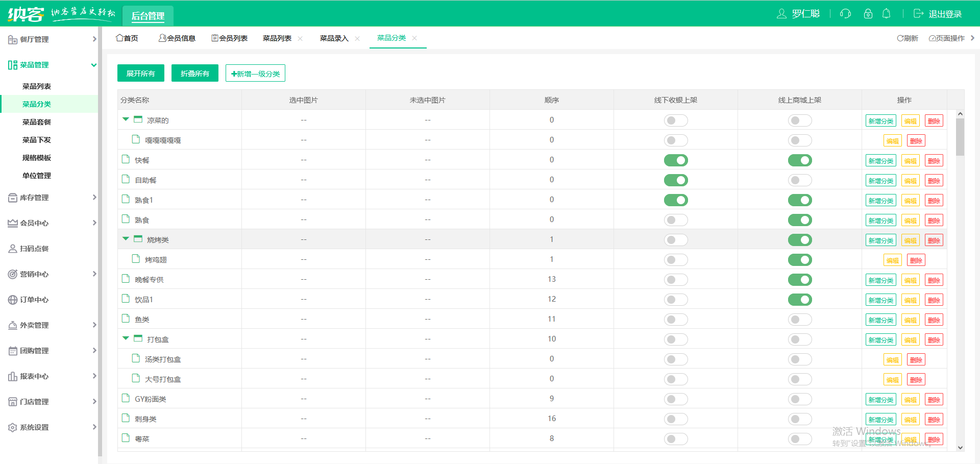Click the file icon next to GY粉面类
This screenshot has width=980, height=464.
click(x=126, y=398)
